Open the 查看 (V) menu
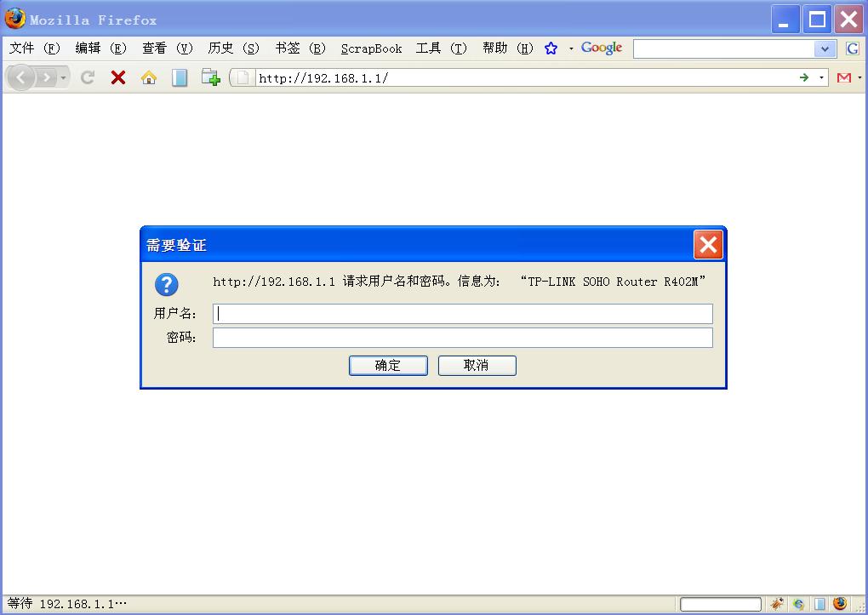This screenshot has height=615, width=868. click(167, 48)
